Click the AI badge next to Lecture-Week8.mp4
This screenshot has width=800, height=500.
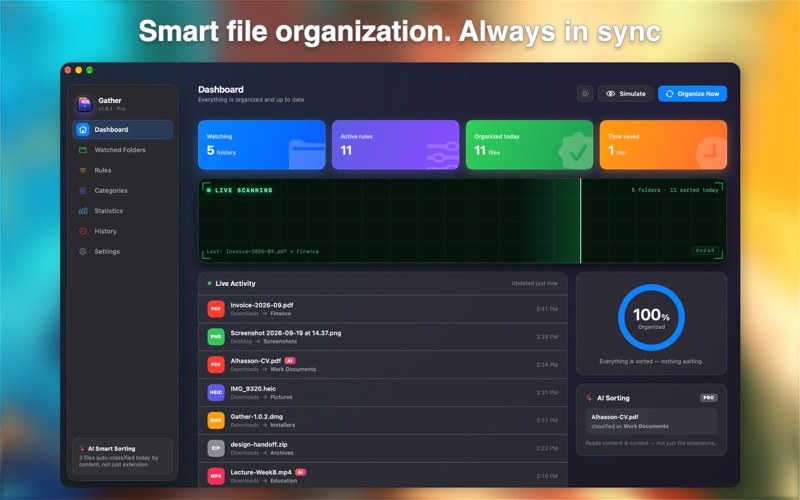pyautogui.click(x=301, y=472)
